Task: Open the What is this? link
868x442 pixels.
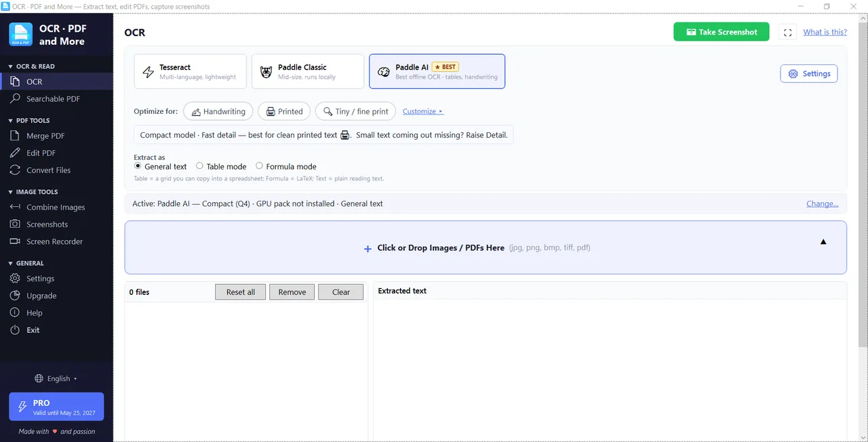Action: pos(825,32)
